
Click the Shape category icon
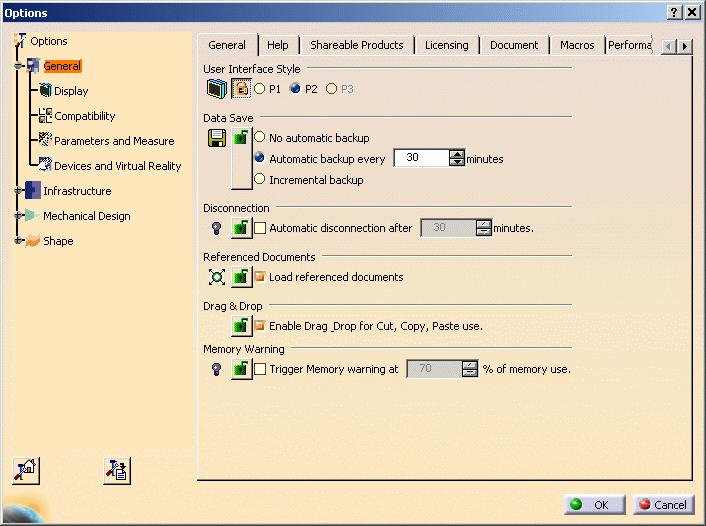33,240
